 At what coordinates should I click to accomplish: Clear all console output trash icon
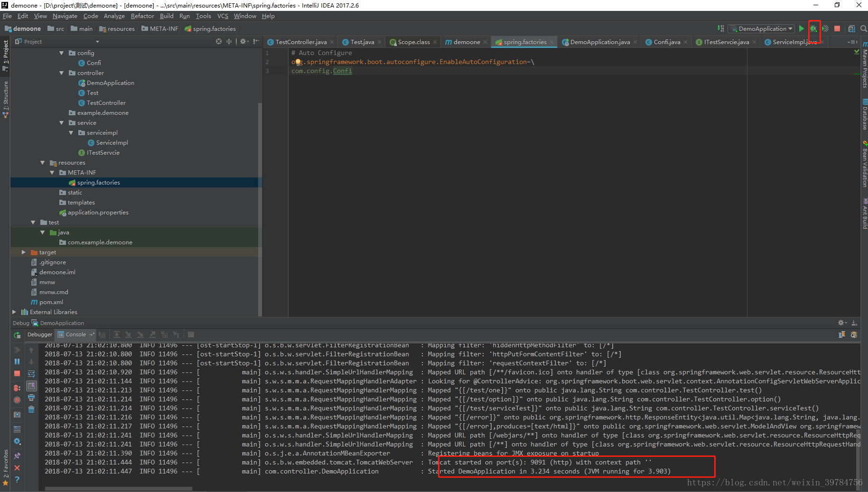pyautogui.click(x=31, y=409)
